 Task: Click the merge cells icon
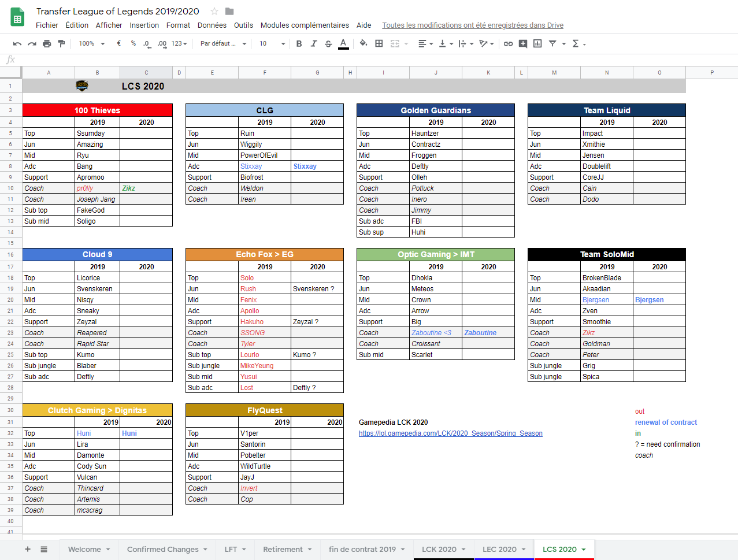pyautogui.click(x=395, y=43)
